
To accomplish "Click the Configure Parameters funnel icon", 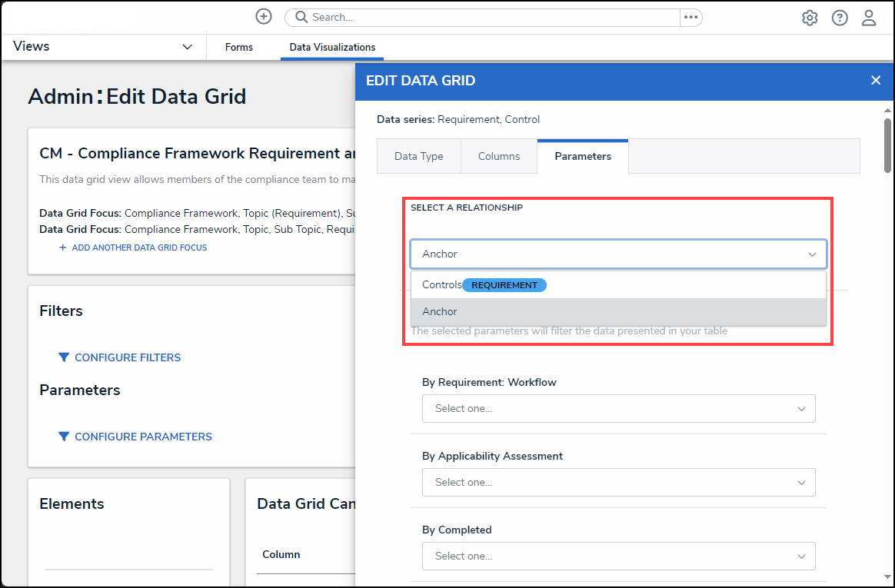I will click(x=64, y=437).
